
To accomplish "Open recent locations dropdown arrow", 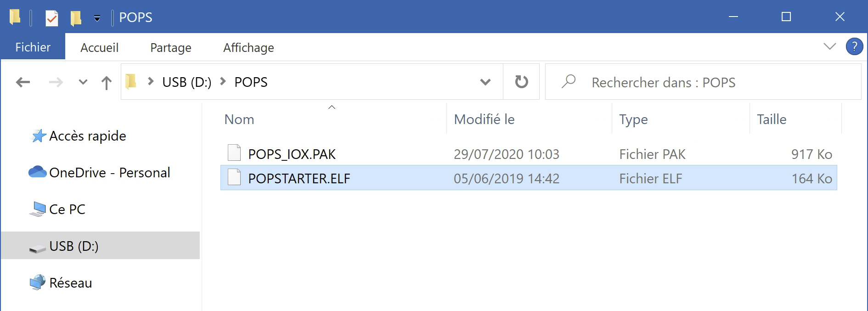I will tap(83, 82).
